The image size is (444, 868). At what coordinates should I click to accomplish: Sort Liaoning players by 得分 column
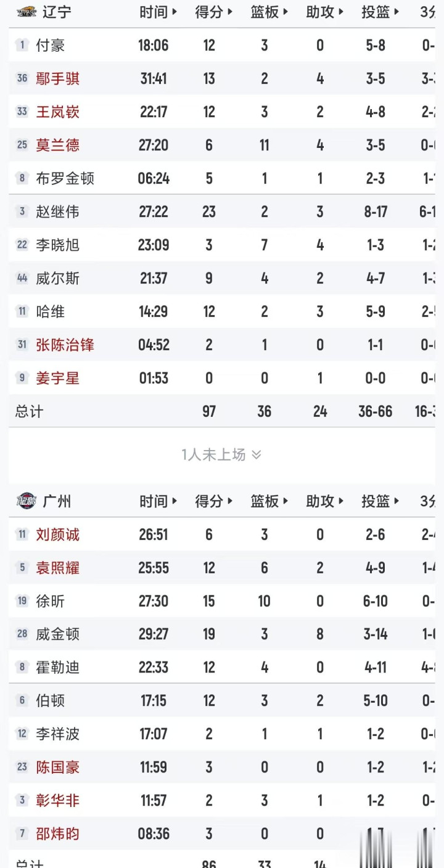click(x=214, y=12)
